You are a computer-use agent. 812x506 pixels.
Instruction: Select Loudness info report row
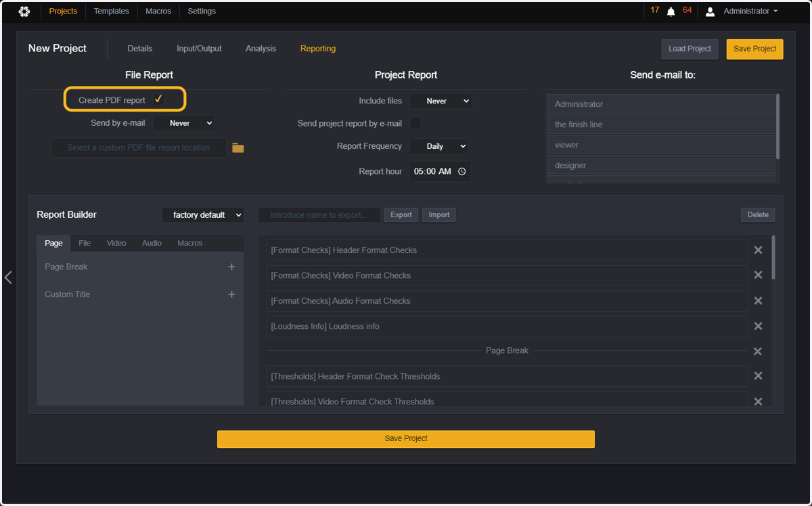pyautogui.click(x=507, y=326)
